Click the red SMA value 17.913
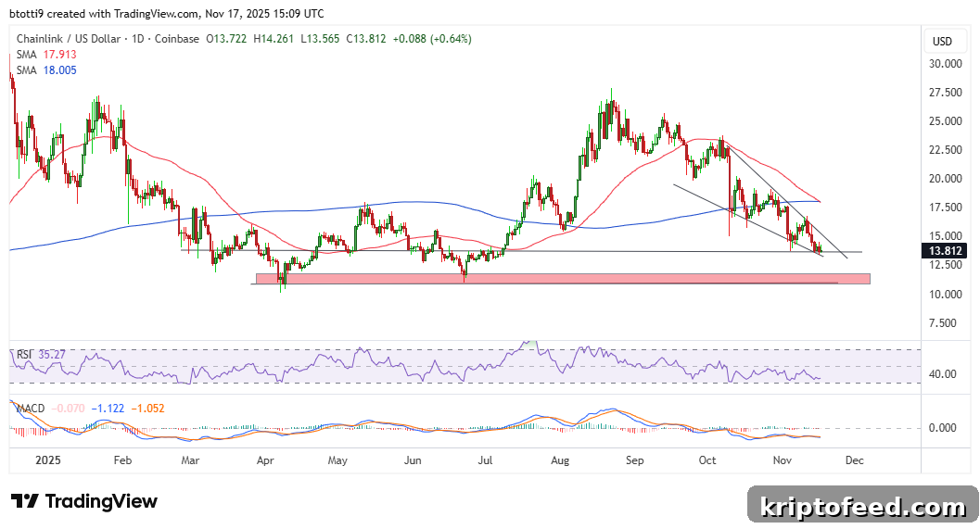 (59, 55)
